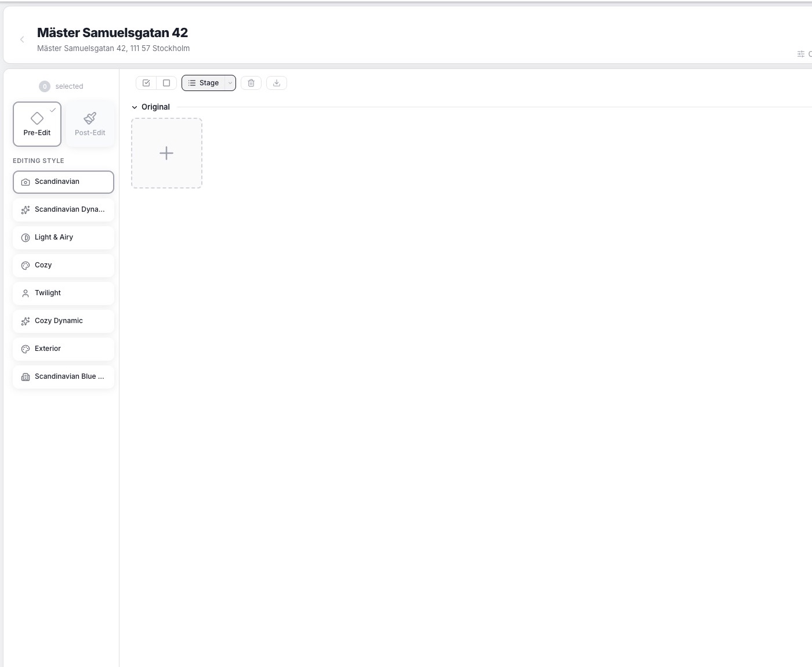Screen dimensions: 812x667
Task: Choose the Twilight style
Action: 63,293
